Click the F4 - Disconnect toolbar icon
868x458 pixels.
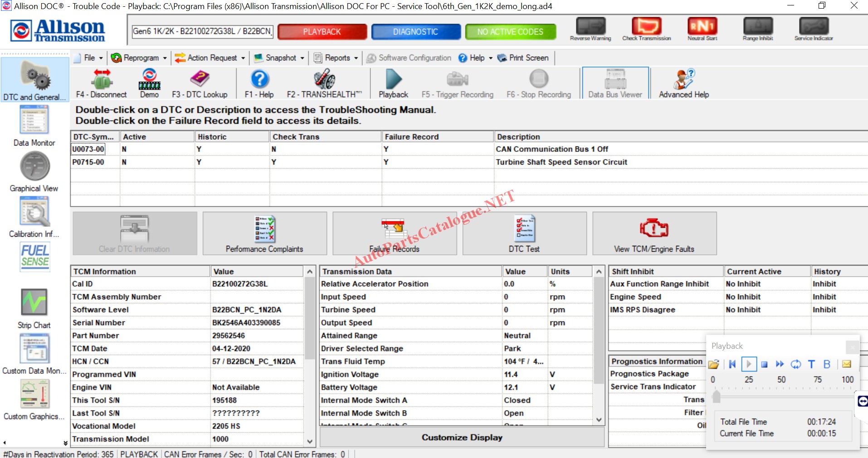[x=102, y=83]
